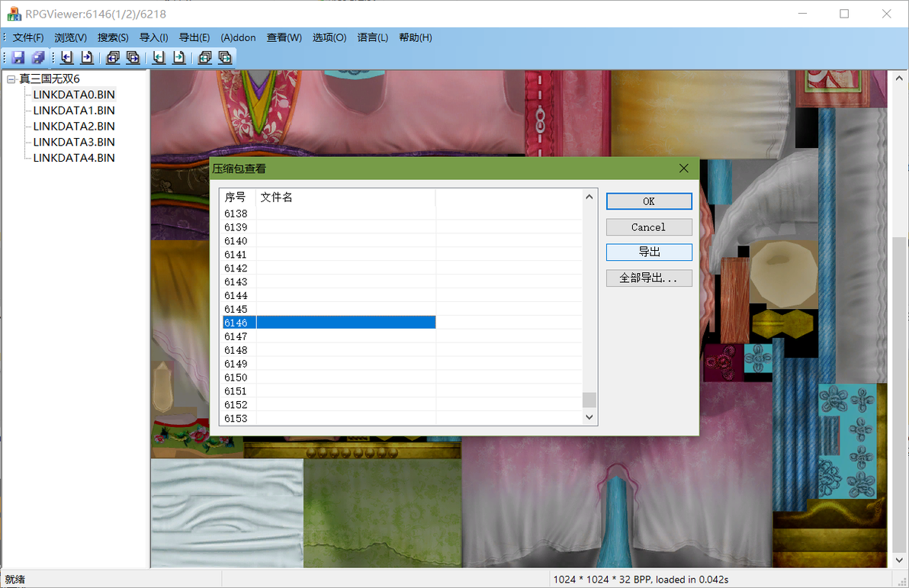
Task: Click the dialog list scroll-up arrow
Action: coord(589,197)
